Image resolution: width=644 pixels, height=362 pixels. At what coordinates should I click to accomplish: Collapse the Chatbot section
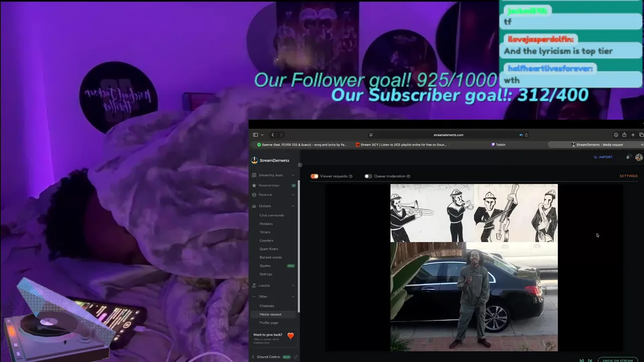274,206
